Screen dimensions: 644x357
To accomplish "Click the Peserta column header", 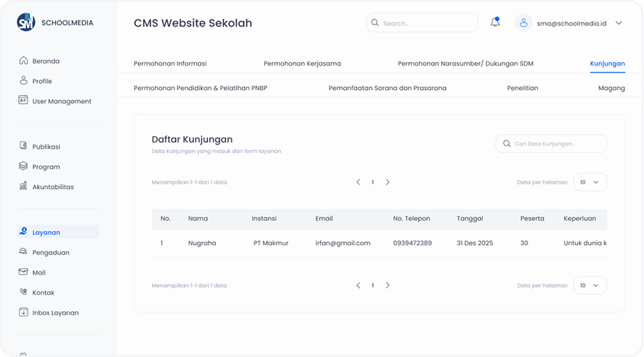I will tap(532, 218).
